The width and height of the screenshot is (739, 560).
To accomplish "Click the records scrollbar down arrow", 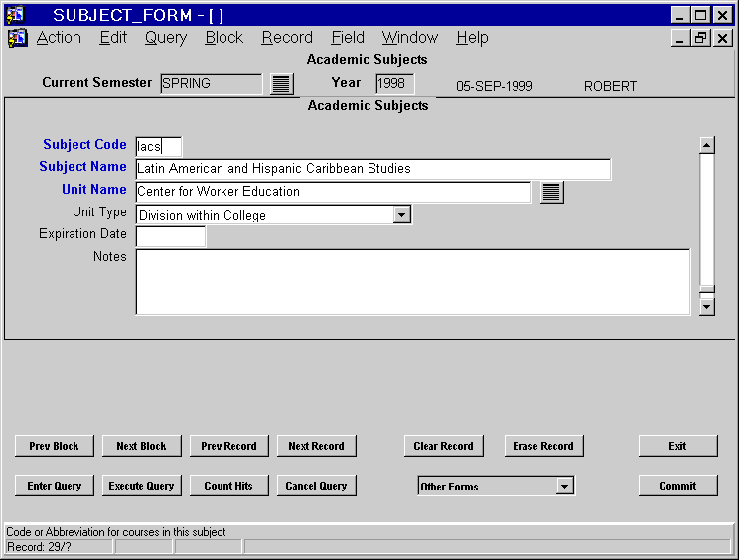I will (x=706, y=307).
